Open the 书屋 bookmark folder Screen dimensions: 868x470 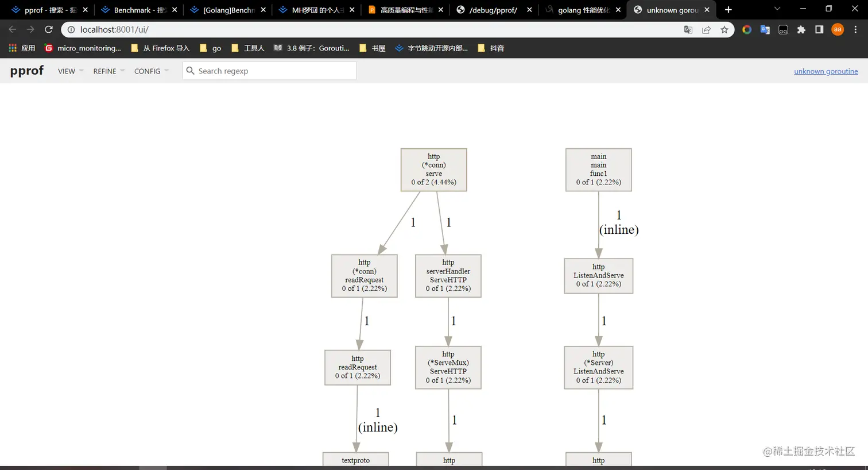point(372,48)
